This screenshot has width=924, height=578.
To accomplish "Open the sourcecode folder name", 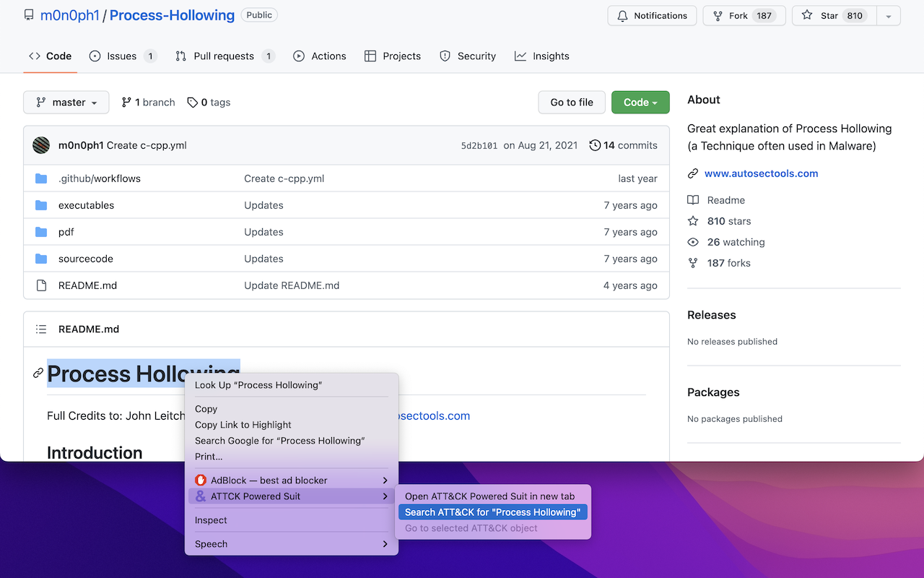I will pyautogui.click(x=85, y=259).
